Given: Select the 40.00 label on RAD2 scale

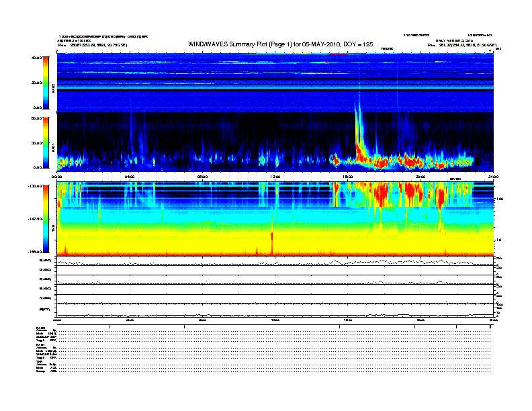Looking at the screenshot, I should 36,58.
